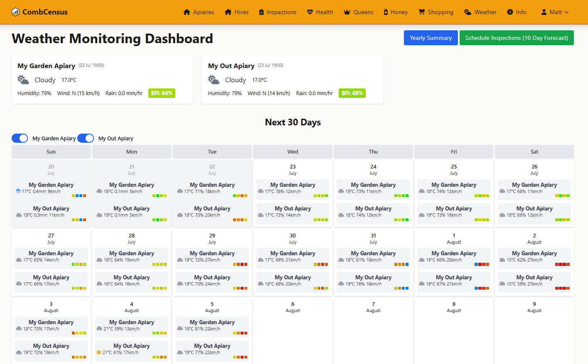The width and height of the screenshot is (588, 364).
Task: Click the Info circle icon
Action: pos(510,12)
